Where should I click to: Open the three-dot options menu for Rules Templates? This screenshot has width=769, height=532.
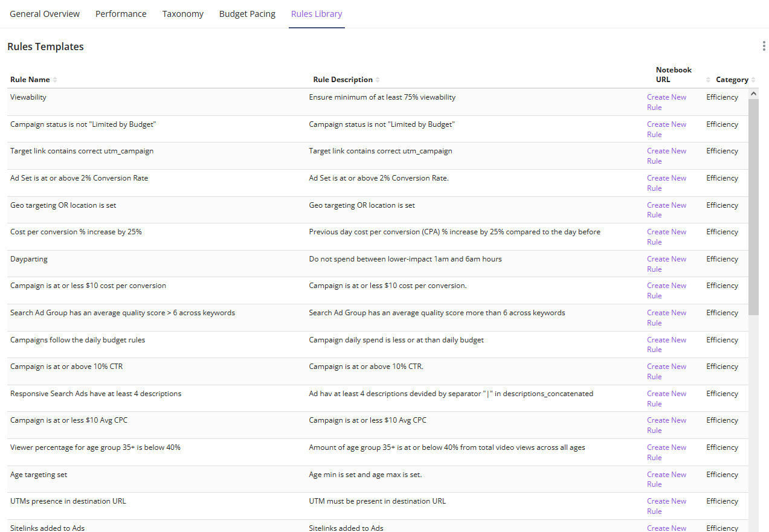point(765,46)
